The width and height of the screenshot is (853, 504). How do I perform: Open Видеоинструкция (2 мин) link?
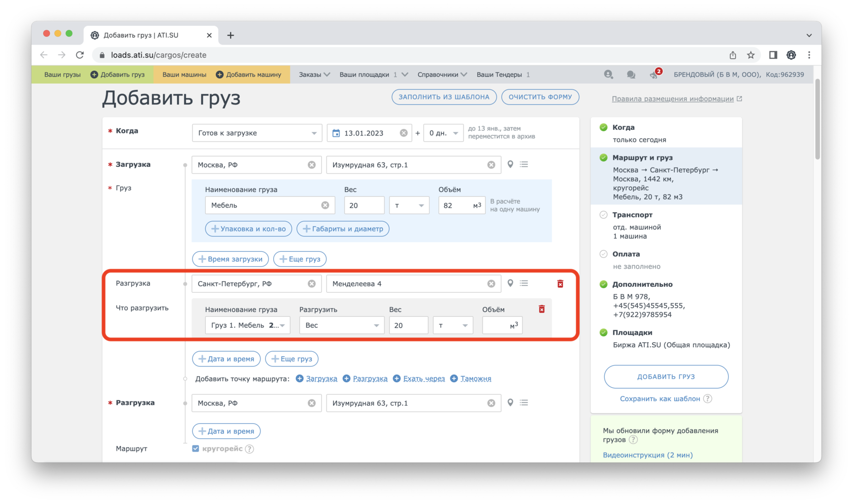tap(648, 455)
